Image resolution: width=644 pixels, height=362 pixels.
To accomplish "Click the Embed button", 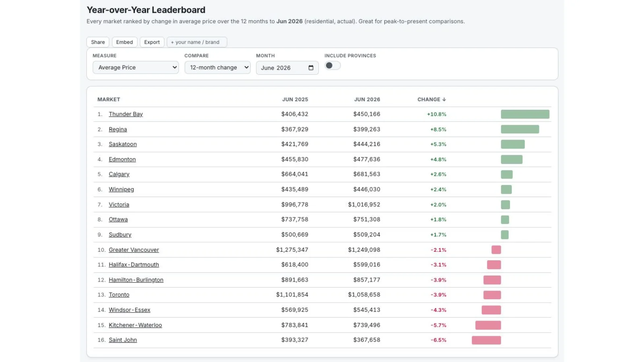I will 124,42.
